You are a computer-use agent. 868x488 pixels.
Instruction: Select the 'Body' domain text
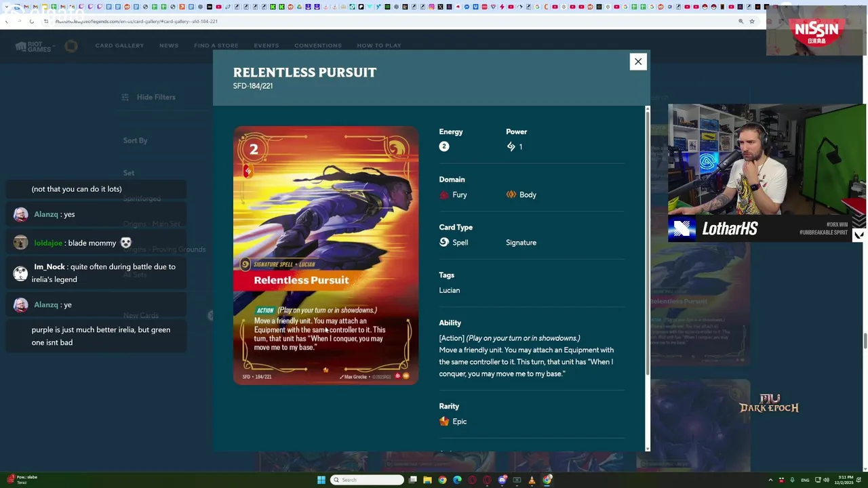coord(528,195)
